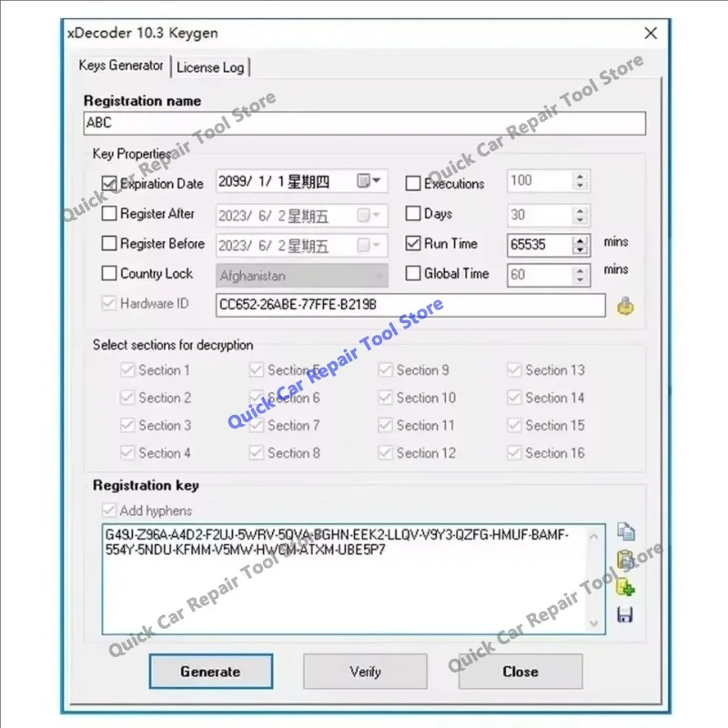This screenshot has width=728, height=728.
Task: Click the Registration name input field
Action: tap(365, 123)
